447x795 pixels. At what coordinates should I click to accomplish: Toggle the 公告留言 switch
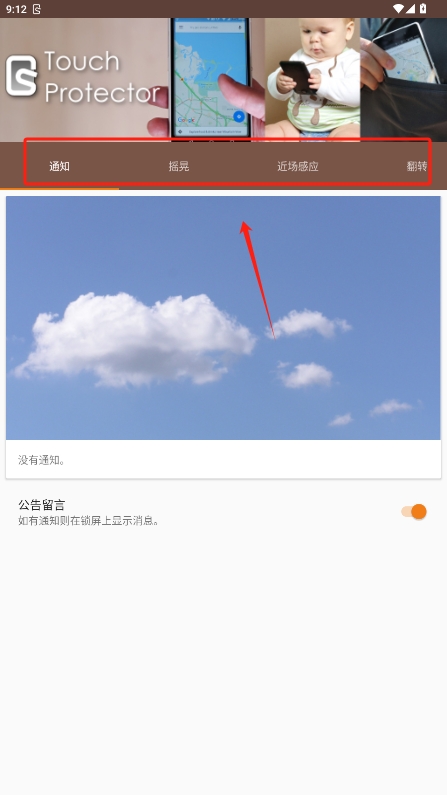click(414, 512)
